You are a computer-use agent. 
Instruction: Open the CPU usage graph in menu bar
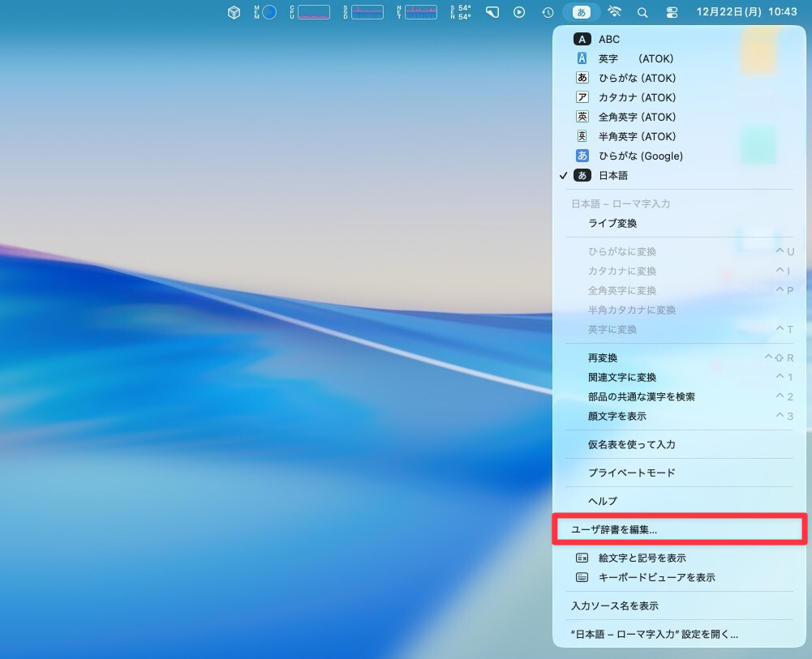pyautogui.click(x=310, y=12)
